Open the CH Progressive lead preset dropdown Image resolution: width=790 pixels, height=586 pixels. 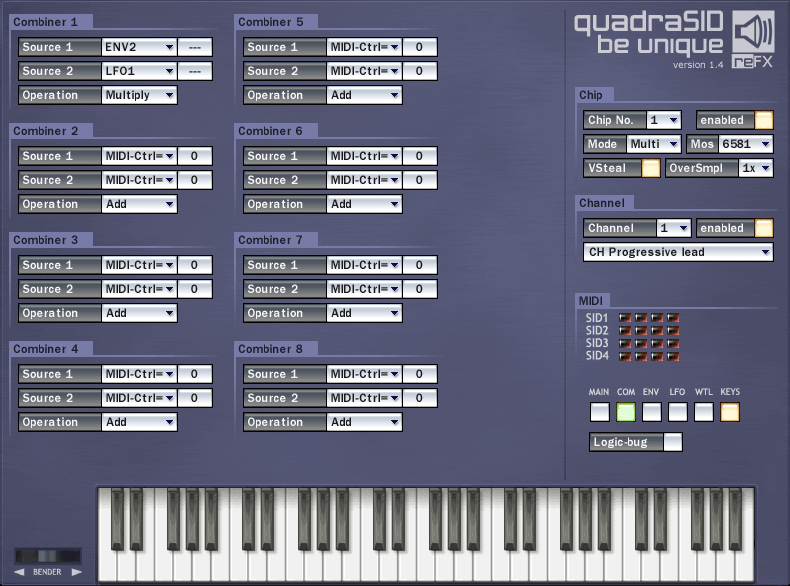click(678, 252)
